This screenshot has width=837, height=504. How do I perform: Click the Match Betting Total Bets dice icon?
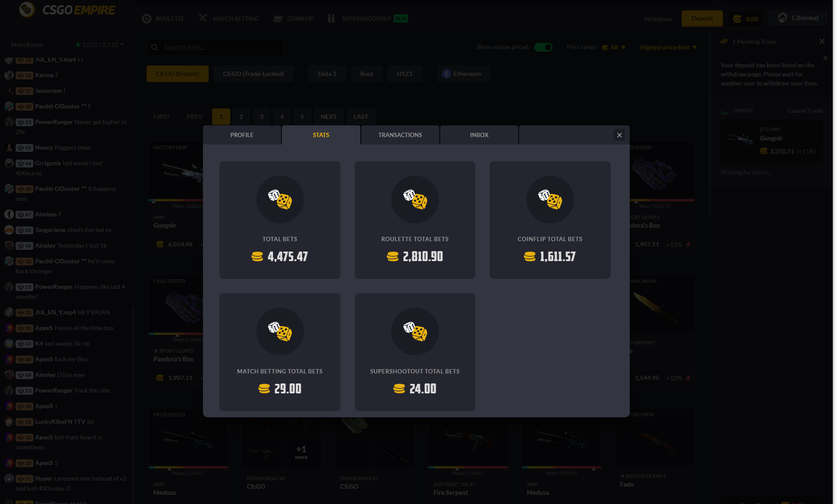click(x=280, y=331)
